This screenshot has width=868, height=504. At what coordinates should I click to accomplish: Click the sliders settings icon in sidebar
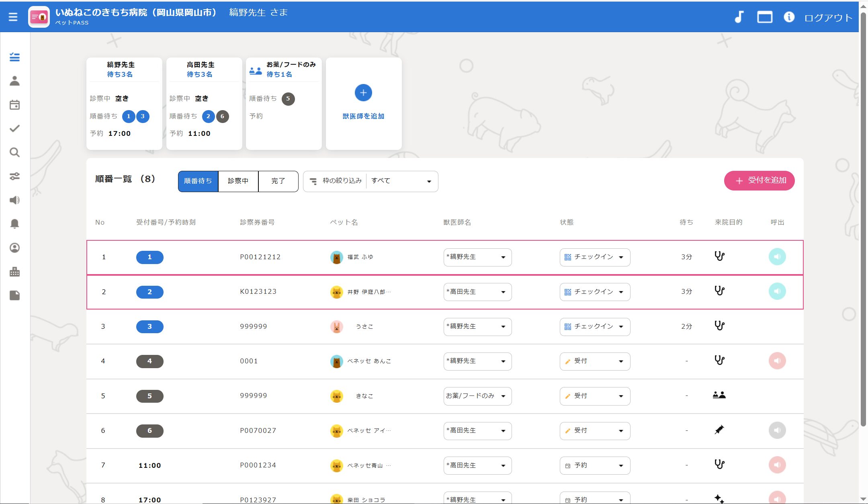pos(14,176)
